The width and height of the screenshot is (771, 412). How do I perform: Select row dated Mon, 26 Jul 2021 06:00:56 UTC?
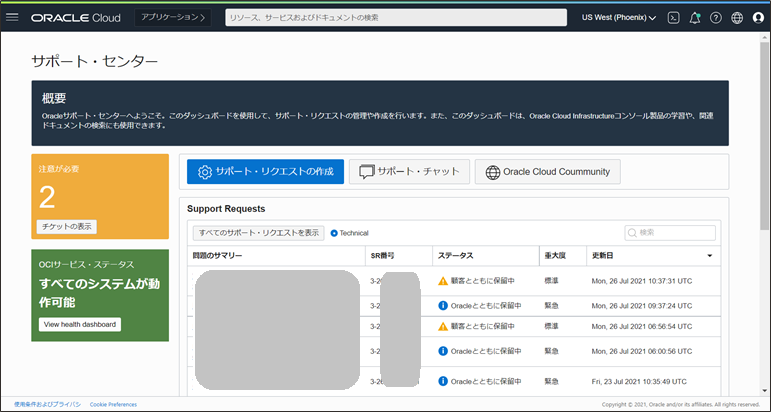click(x=454, y=351)
